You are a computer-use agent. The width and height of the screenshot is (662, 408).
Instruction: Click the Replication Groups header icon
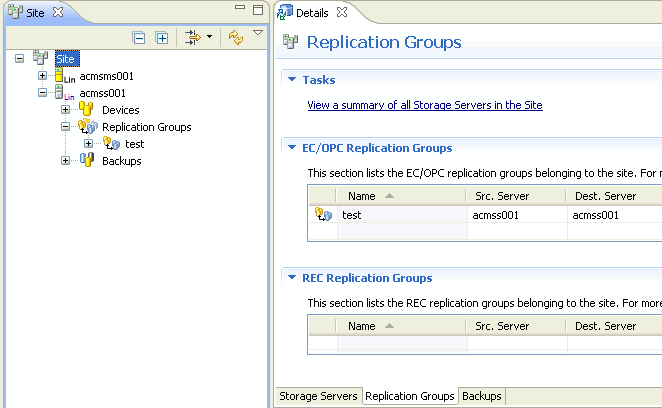(x=290, y=42)
